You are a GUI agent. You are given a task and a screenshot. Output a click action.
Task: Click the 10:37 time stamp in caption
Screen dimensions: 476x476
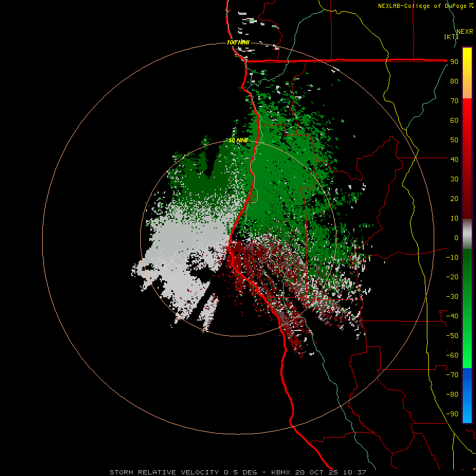coord(354,472)
